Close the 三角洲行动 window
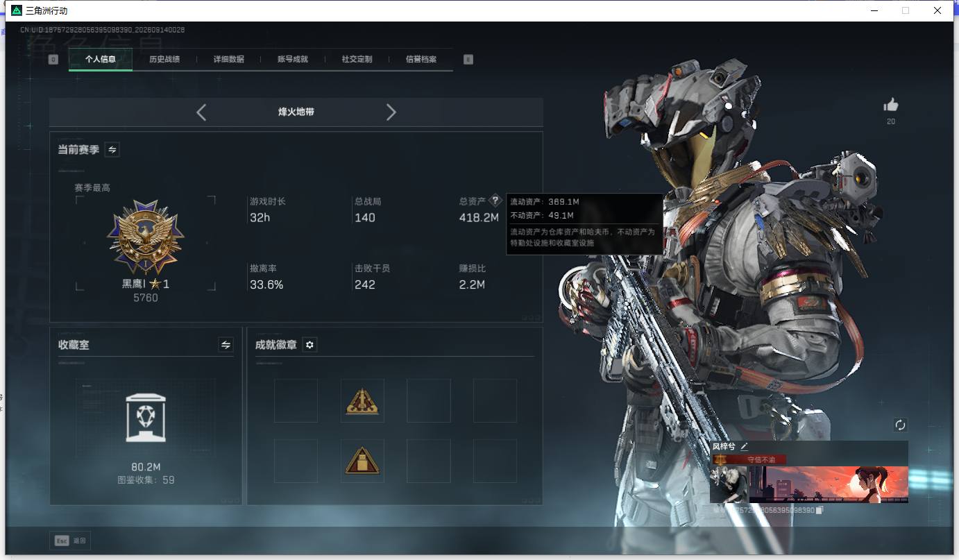Image resolution: width=959 pixels, height=560 pixels. (937, 10)
